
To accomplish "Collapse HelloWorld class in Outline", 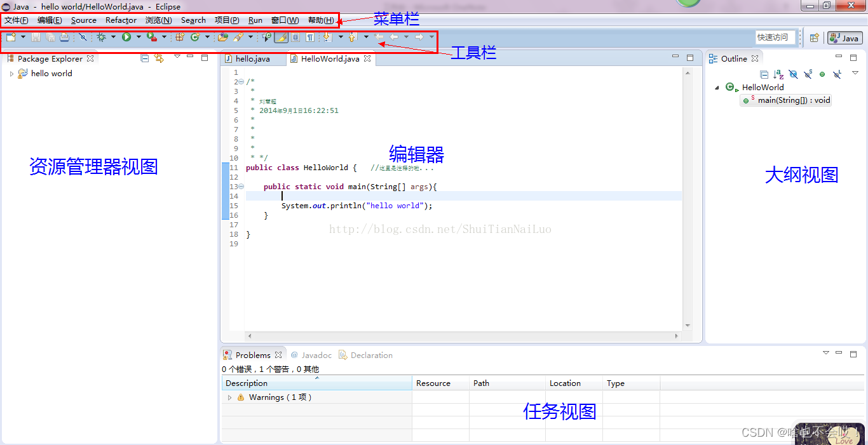I will tap(717, 88).
